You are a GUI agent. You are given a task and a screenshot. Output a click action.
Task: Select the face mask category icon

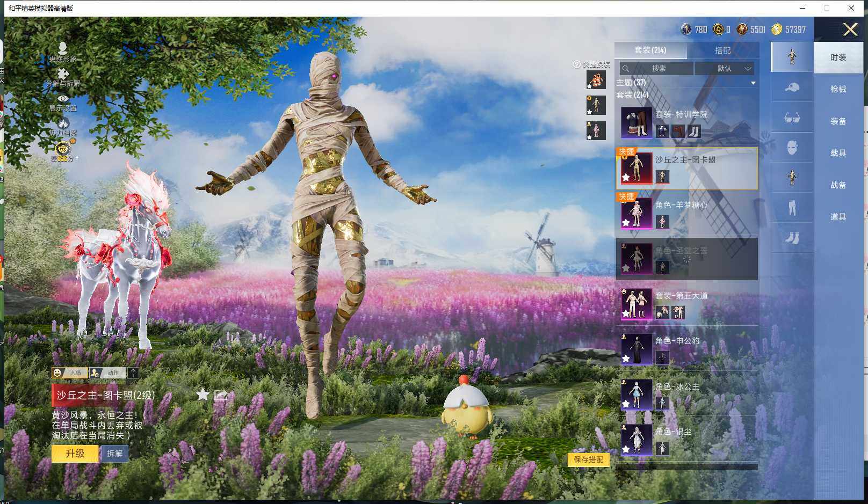click(792, 147)
